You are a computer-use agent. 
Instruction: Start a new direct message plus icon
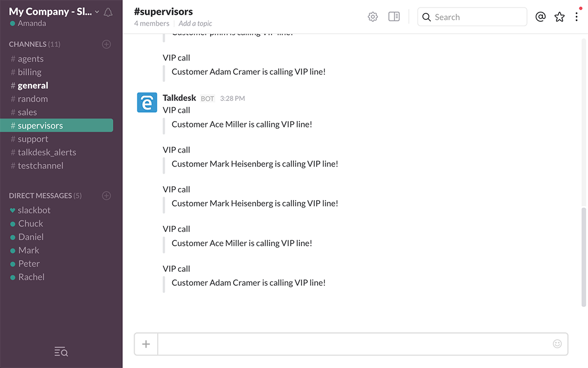point(106,195)
